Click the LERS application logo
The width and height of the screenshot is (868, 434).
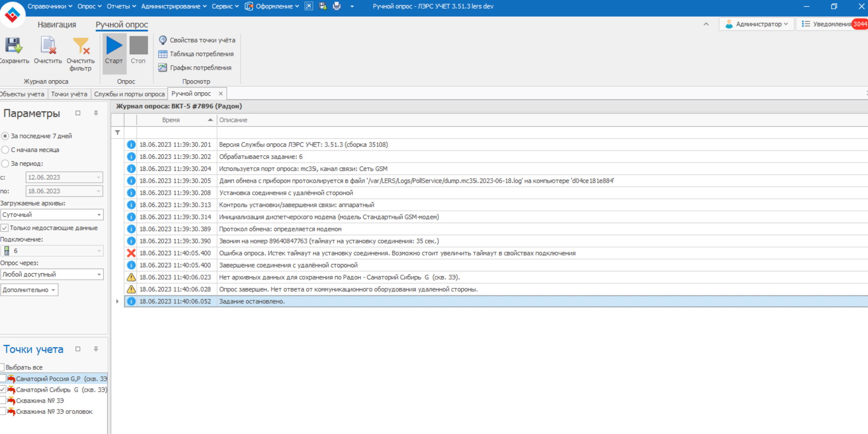tap(12, 15)
